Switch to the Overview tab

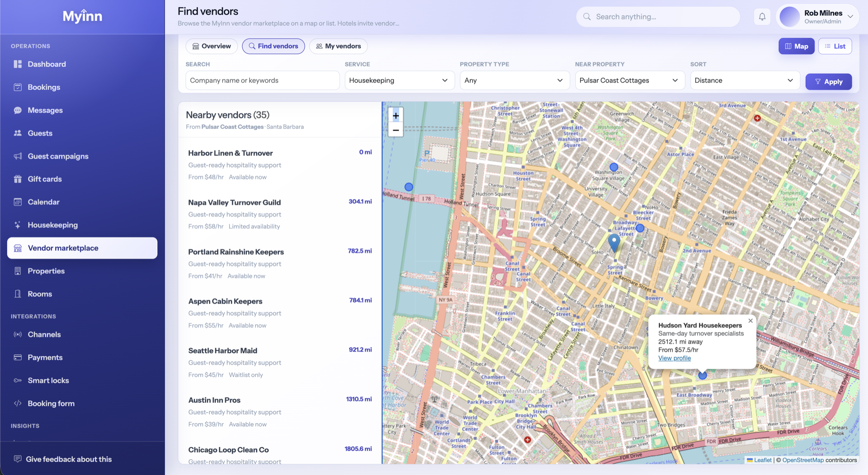coord(212,46)
